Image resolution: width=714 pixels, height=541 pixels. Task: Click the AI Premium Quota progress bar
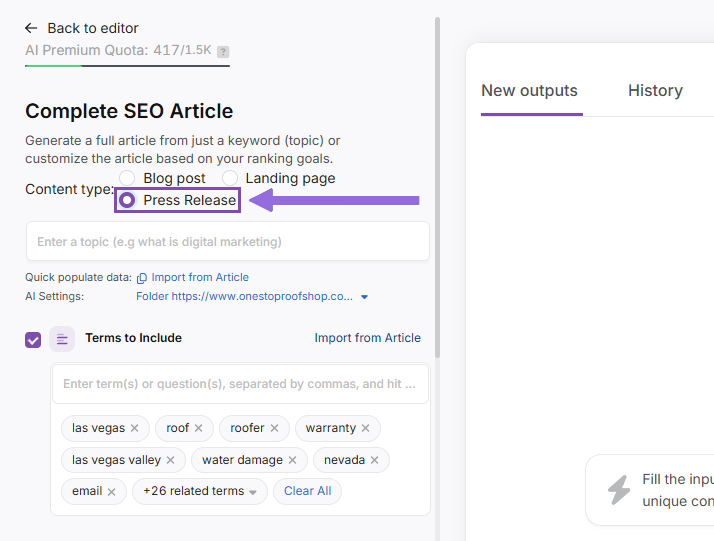tap(127, 66)
